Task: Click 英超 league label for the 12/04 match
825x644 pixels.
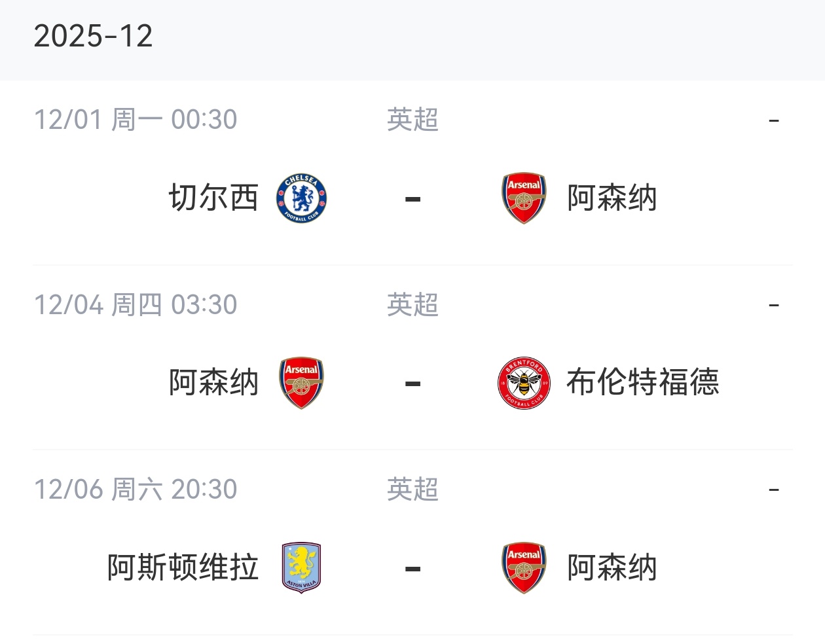Action: click(412, 305)
